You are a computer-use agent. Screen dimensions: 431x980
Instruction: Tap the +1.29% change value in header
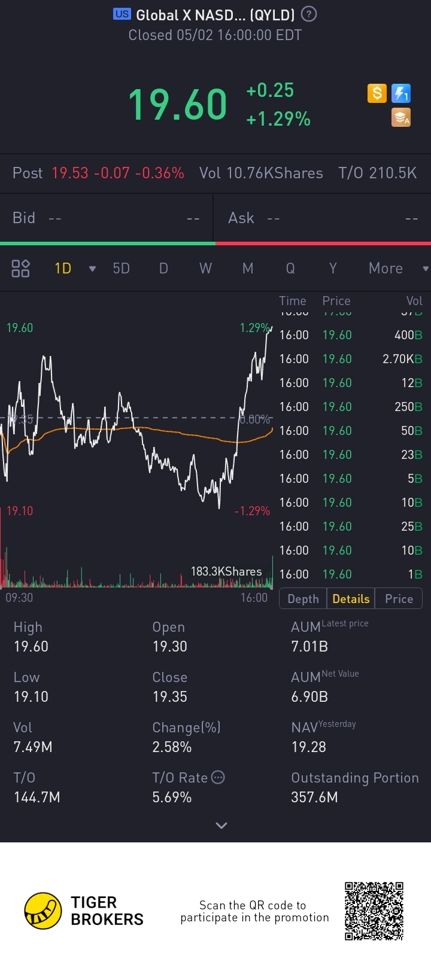278,119
